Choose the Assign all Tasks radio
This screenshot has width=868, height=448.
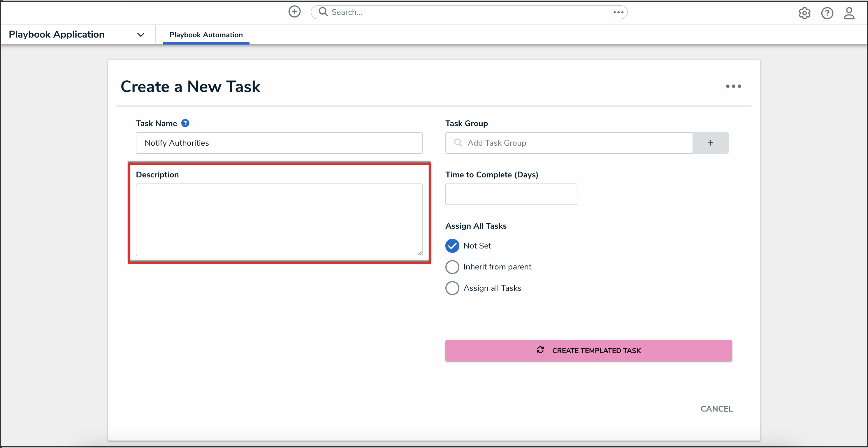(x=452, y=288)
